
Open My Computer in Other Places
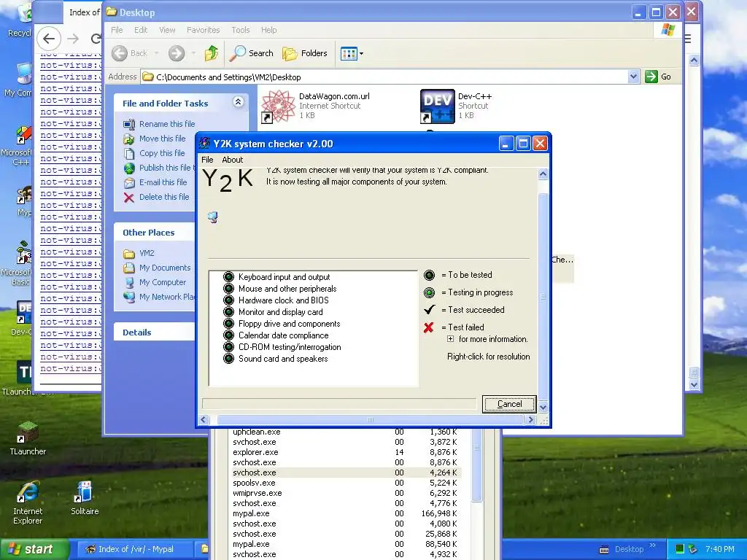click(x=163, y=282)
